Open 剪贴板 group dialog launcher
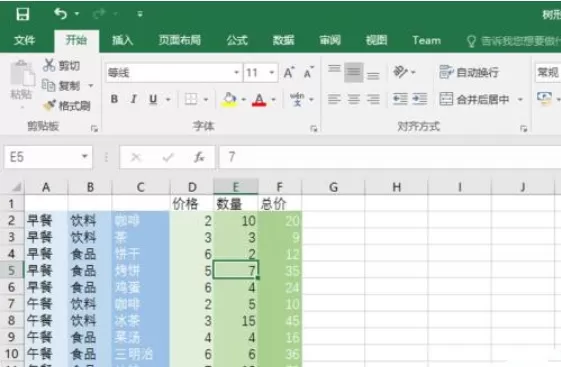This screenshot has width=561, height=367. [94, 128]
